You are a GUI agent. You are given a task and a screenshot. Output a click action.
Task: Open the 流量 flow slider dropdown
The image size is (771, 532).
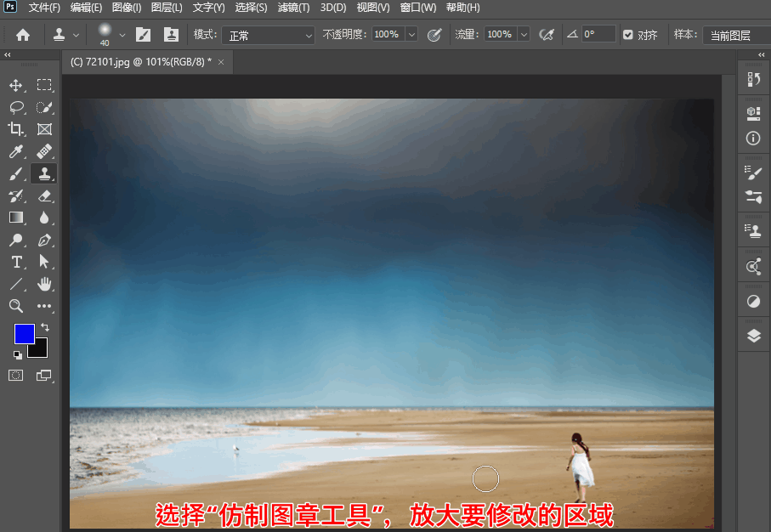click(524, 34)
